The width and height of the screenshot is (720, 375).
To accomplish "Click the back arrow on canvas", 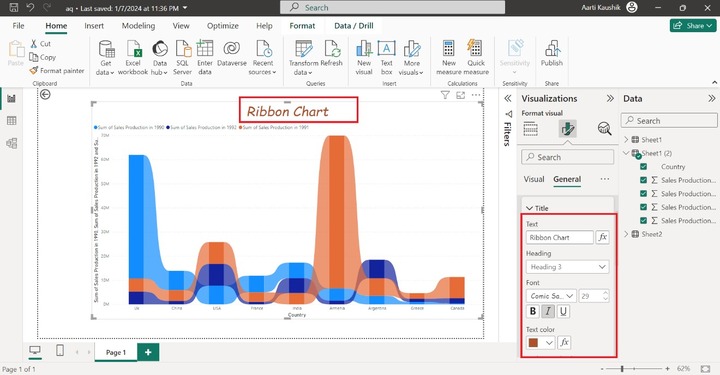I will [x=45, y=95].
